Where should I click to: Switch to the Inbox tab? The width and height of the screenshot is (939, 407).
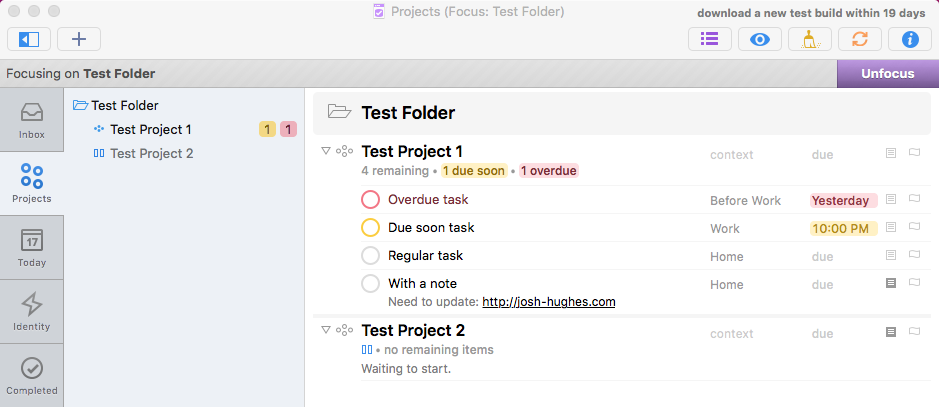pos(32,120)
